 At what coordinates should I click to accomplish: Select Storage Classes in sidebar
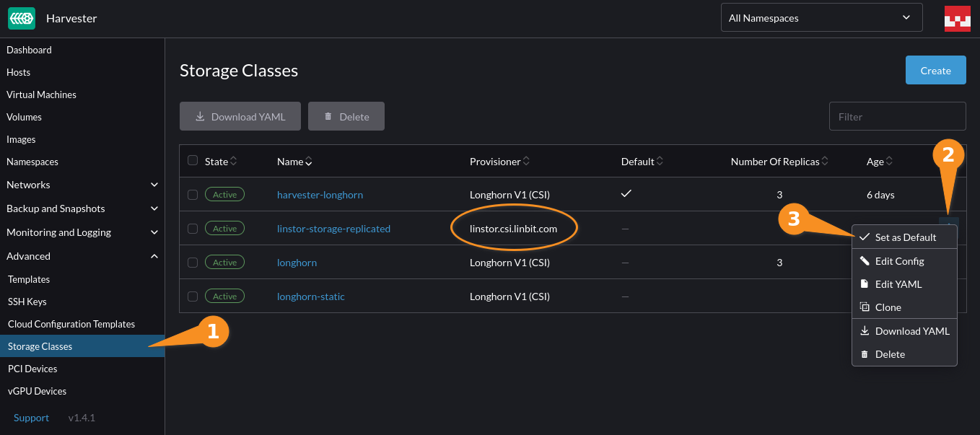(82, 346)
